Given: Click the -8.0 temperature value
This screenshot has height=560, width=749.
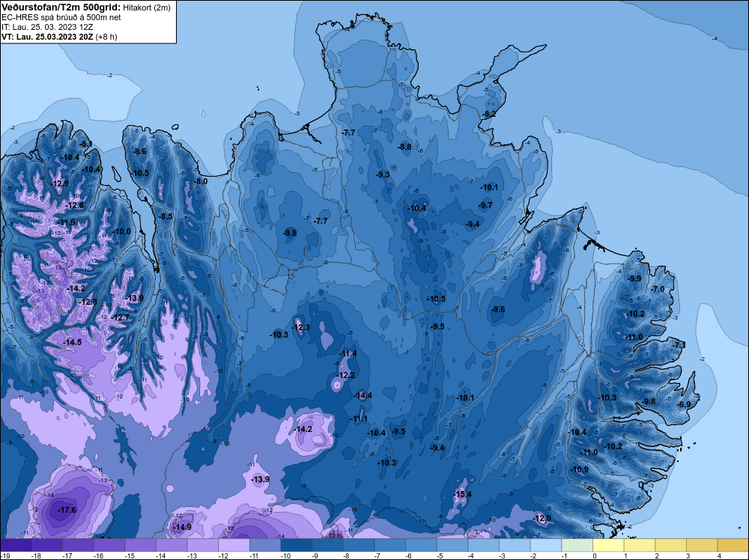Looking at the screenshot, I should point(201,181).
